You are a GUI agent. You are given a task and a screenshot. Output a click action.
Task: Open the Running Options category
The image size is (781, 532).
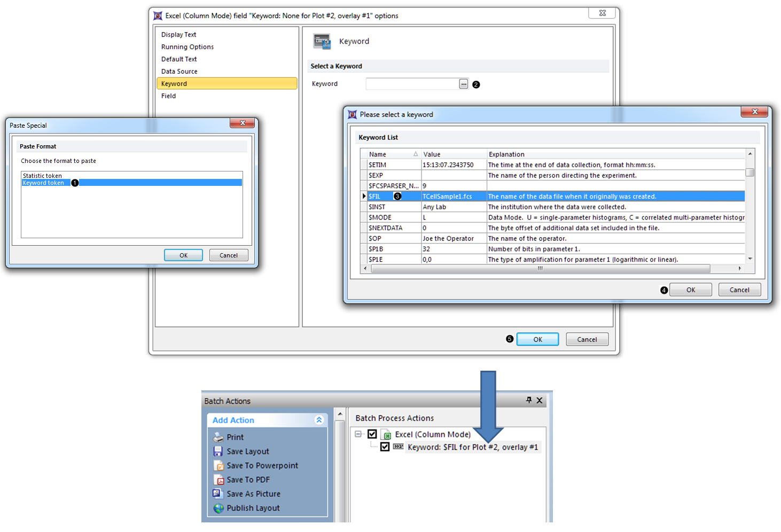(x=188, y=47)
